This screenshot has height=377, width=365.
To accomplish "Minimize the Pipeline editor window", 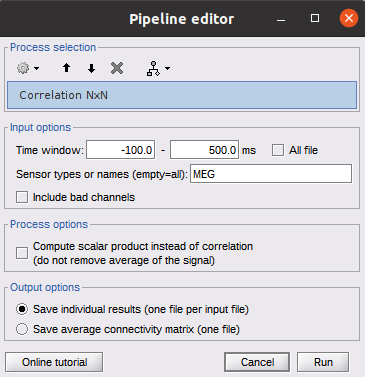I will [x=281, y=19].
